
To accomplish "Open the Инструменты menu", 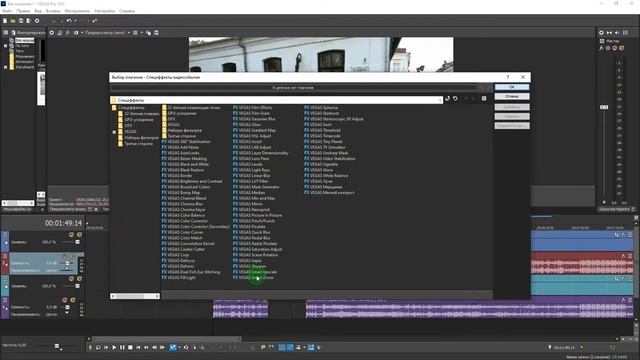I will click(x=77, y=11).
